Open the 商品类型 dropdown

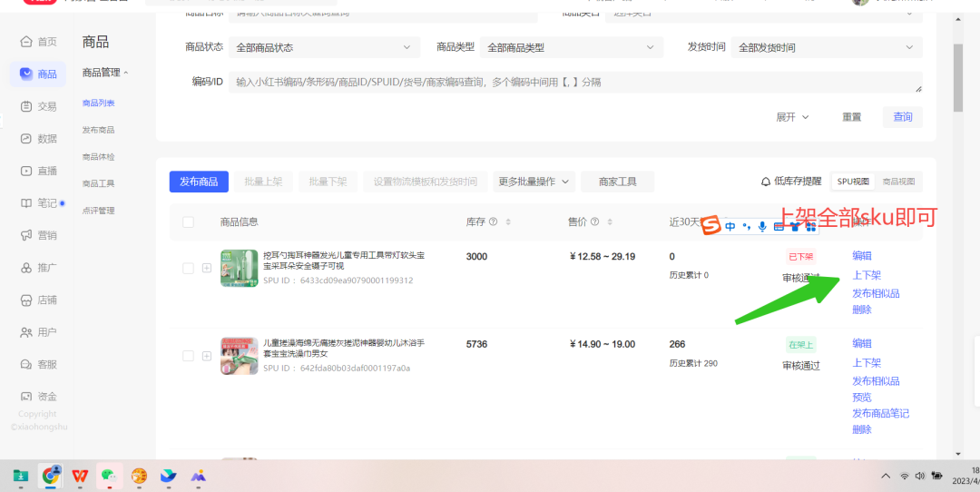click(x=572, y=47)
